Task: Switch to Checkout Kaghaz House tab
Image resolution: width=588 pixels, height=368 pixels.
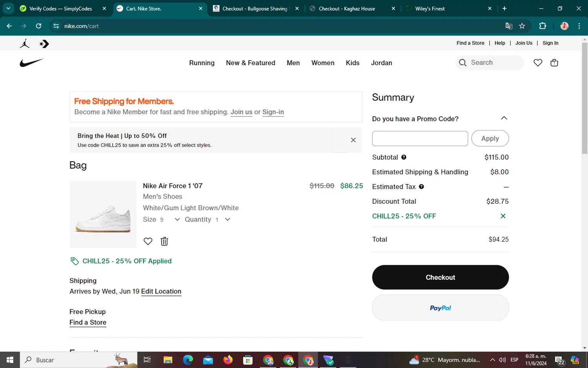Action: point(353,9)
